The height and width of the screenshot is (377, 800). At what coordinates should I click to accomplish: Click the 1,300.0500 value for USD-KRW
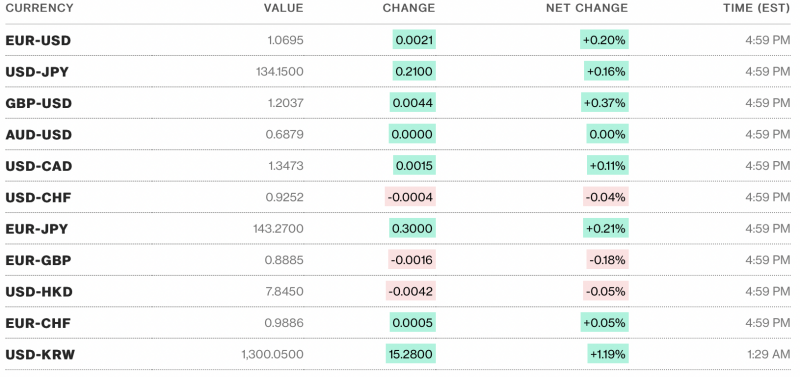tap(273, 355)
